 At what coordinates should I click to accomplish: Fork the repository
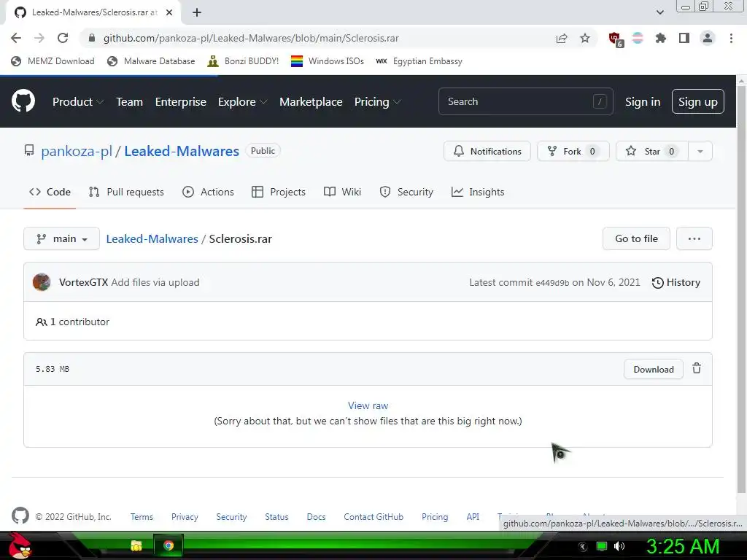[573, 152]
